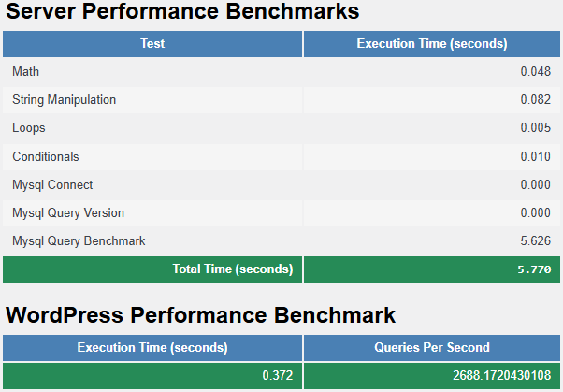This screenshot has height=392, width=563.
Task: Click the Test column header
Action: click(152, 43)
